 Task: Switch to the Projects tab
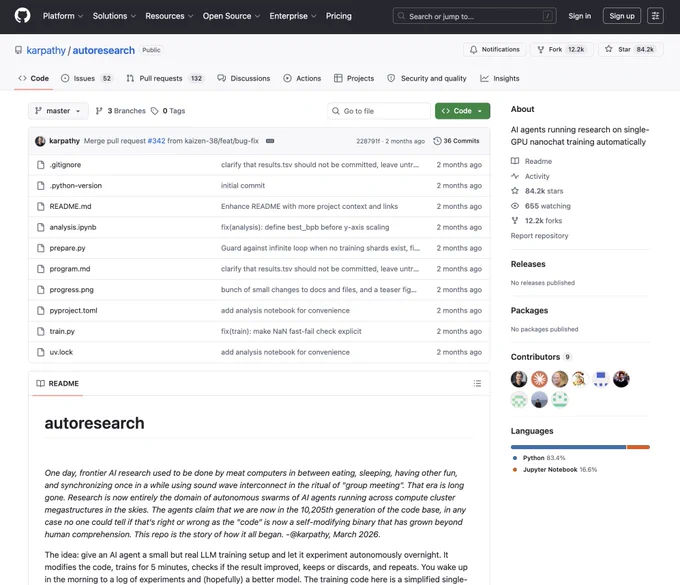[354, 78]
